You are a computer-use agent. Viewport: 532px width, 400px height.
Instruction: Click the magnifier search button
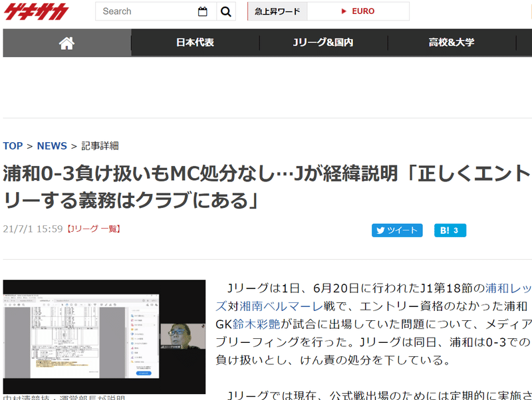(226, 11)
